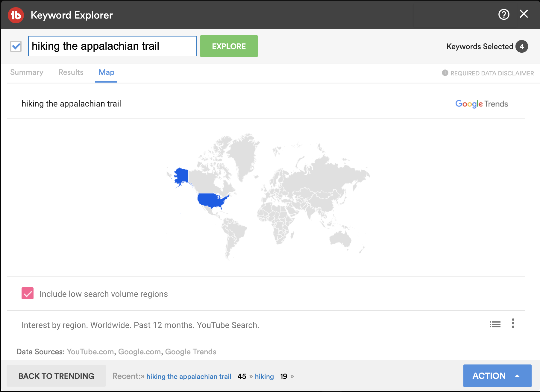Open recent keyword 'hiking the appalachian trail'
Screen dimensions: 540x392
tap(189, 376)
